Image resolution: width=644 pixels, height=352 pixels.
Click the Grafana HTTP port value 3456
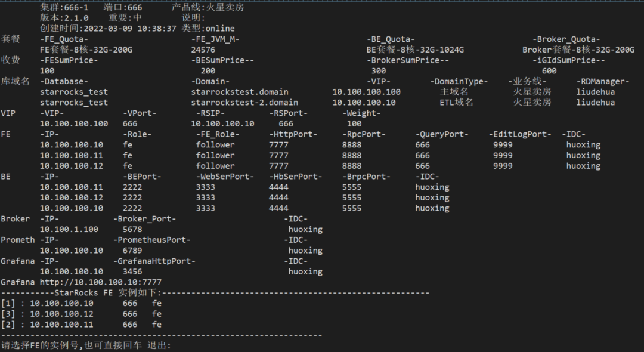pos(132,271)
